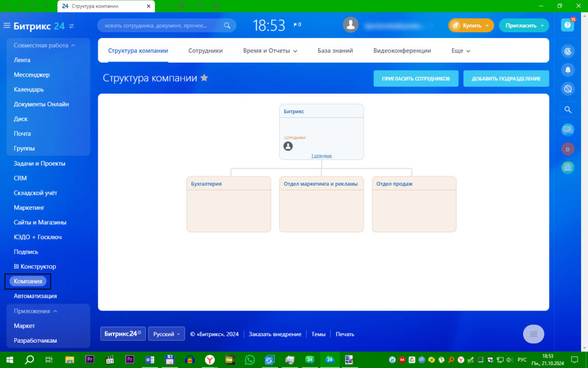Switch to the Сотрудники tab

tap(206, 51)
